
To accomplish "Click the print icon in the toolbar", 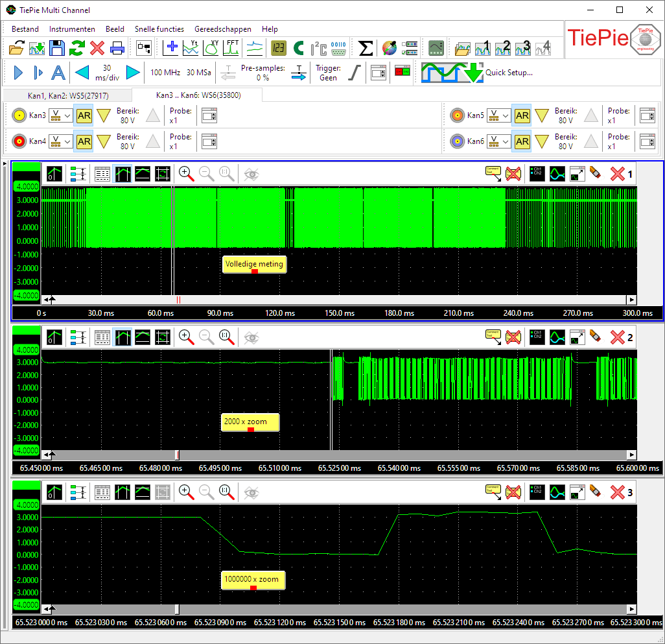I will pyautogui.click(x=117, y=48).
